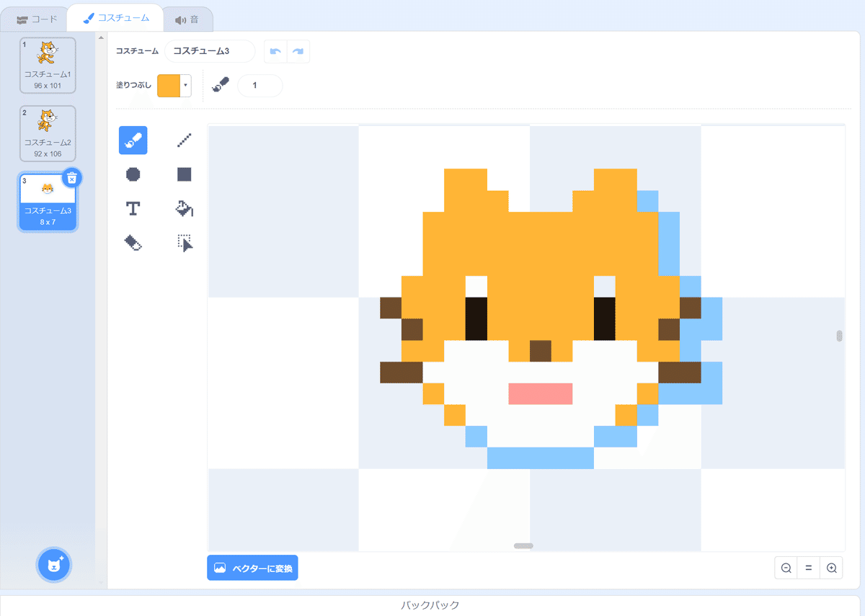The width and height of the screenshot is (865, 616).
Task: Select the Text tool
Action: click(133, 209)
